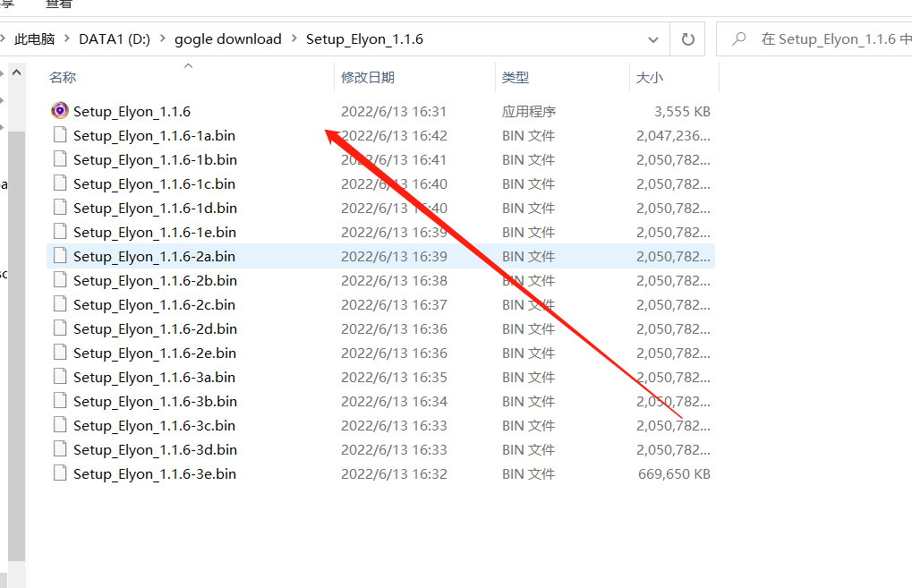Select the file name Setup_Elyon_1.1.6-2b.bin
Image resolution: width=912 pixels, height=588 pixels.
coord(156,280)
